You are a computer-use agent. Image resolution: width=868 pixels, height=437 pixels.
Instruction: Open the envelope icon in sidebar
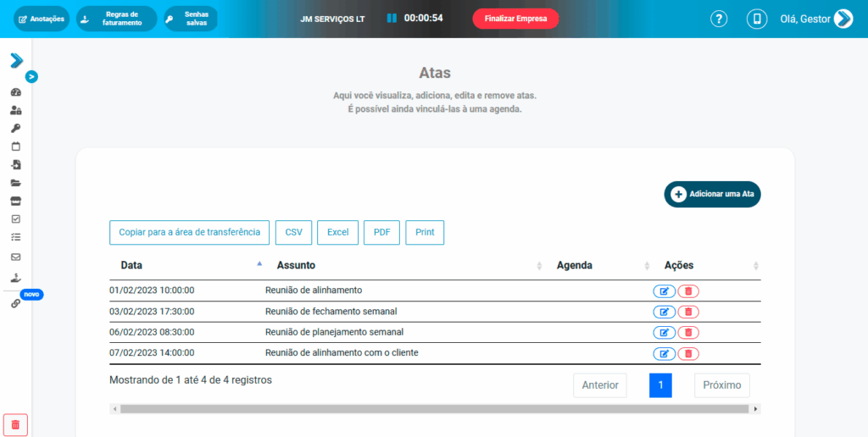(x=15, y=257)
